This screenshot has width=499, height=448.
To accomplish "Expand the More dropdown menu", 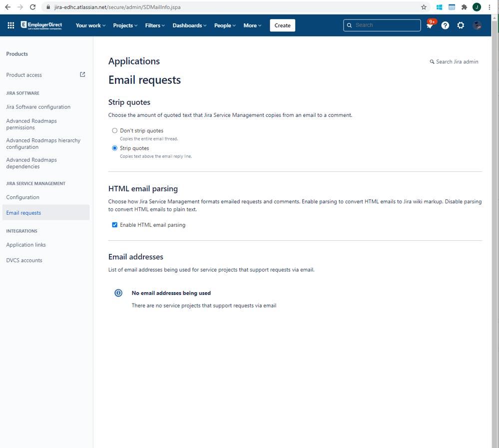I will pos(252,25).
